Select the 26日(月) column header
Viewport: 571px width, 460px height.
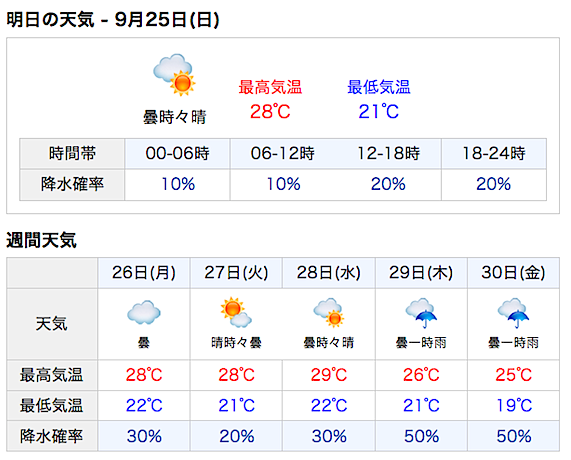[x=144, y=273]
